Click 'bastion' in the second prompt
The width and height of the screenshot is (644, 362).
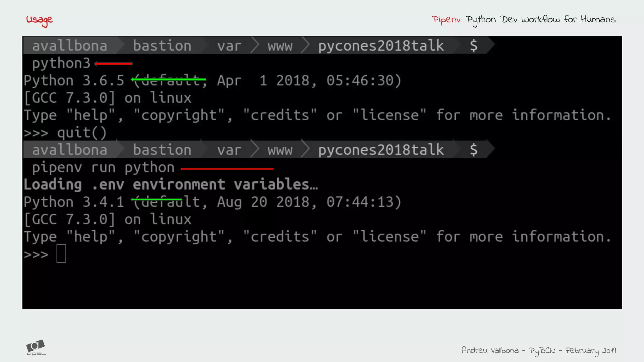click(162, 150)
